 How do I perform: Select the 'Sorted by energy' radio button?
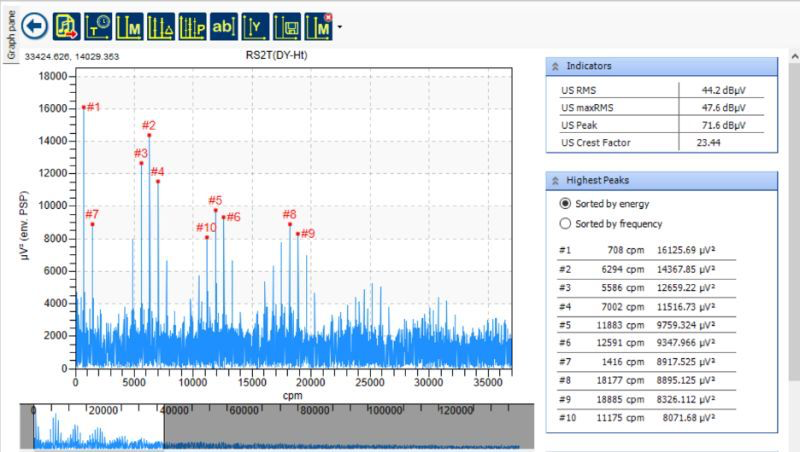[x=565, y=204]
